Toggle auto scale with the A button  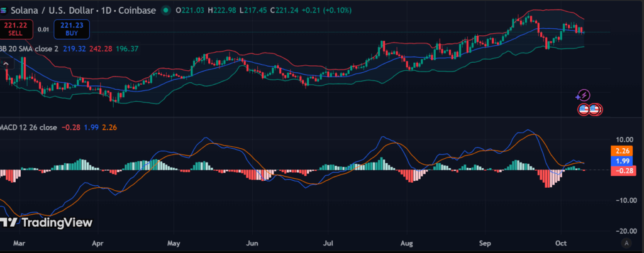[x=626, y=242]
